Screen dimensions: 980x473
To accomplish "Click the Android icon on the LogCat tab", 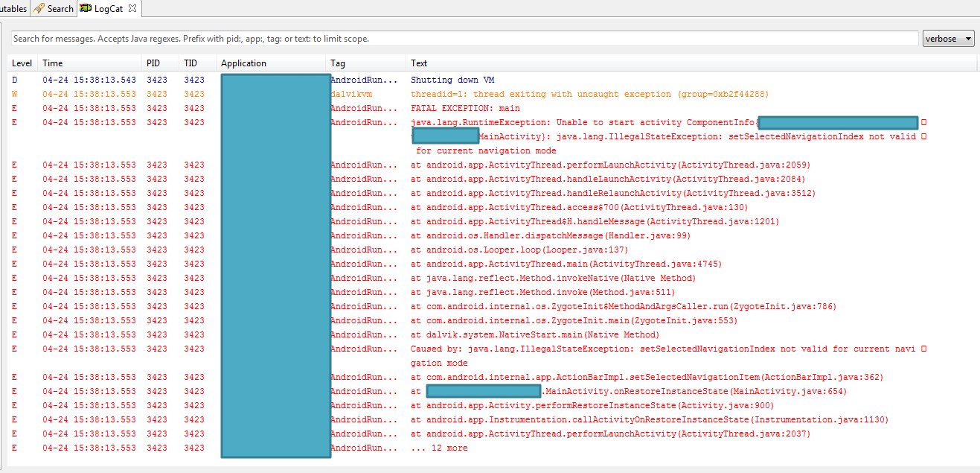I will pos(87,10).
